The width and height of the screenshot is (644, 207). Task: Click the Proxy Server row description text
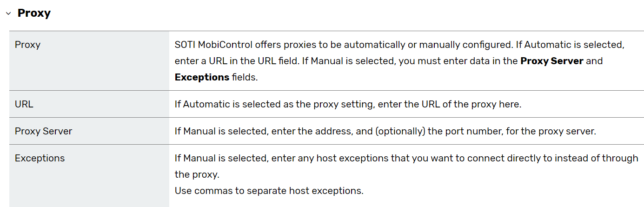385,131
